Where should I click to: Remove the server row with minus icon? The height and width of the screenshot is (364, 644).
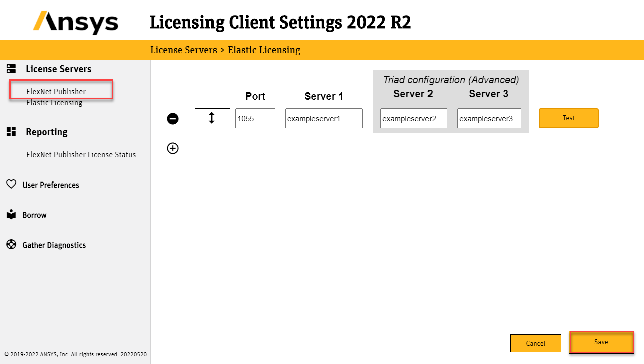173,119
